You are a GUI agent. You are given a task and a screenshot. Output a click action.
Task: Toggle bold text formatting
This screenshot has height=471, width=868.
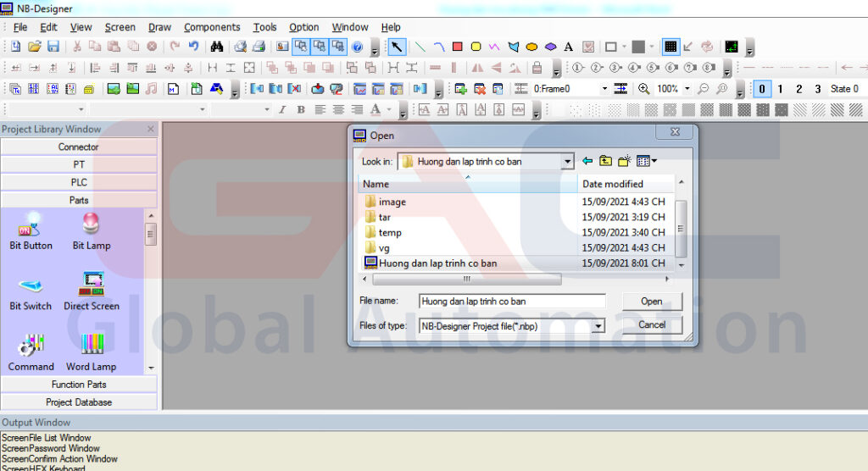coord(301,109)
